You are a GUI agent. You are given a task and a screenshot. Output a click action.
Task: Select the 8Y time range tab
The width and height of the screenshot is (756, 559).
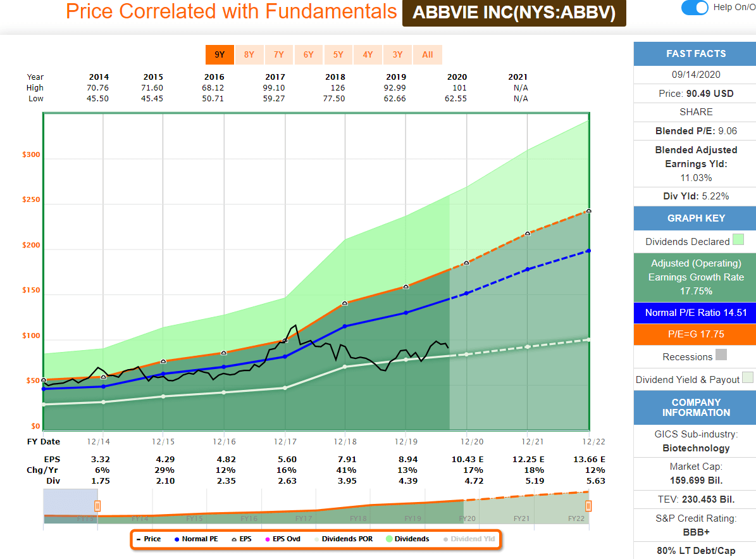[249, 54]
